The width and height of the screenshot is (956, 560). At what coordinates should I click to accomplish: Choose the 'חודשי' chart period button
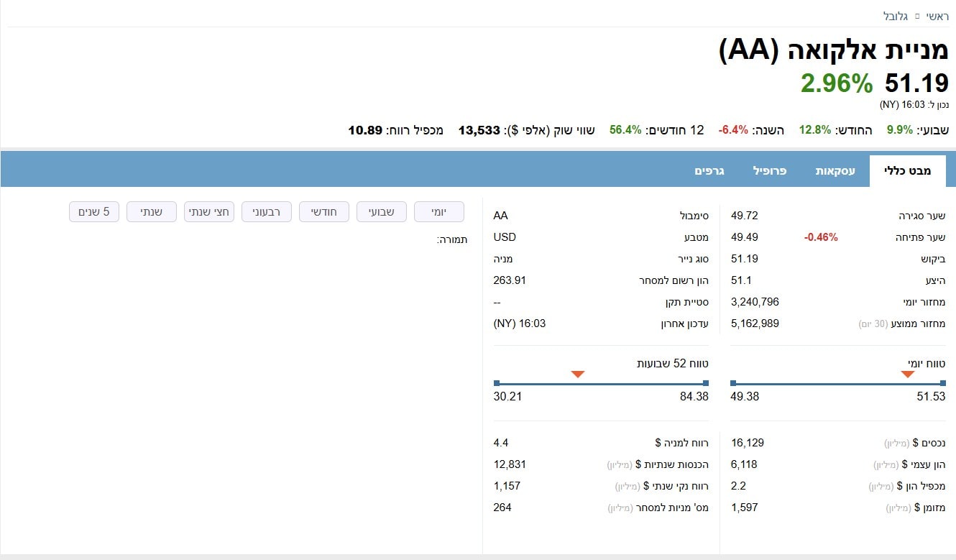coord(324,211)
